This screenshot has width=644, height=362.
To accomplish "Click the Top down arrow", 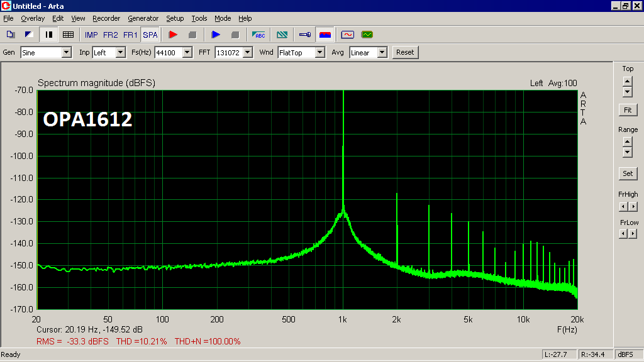I will 627,92.
